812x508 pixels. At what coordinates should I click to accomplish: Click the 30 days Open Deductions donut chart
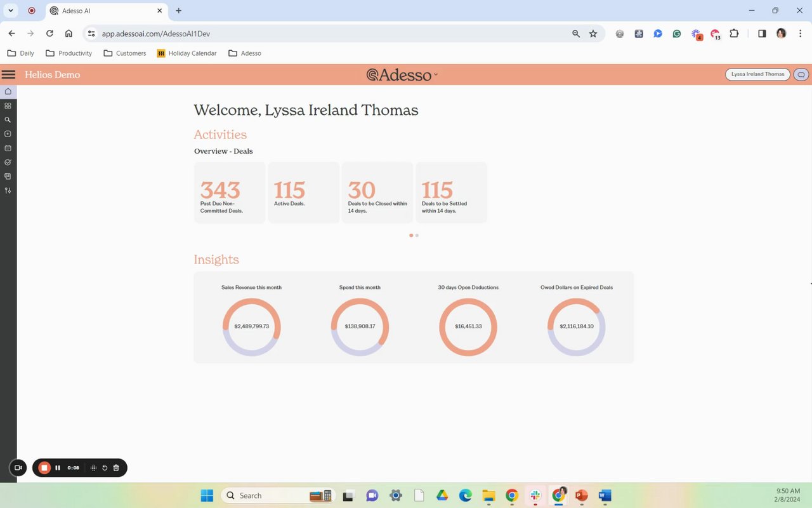tap(468, 327)
